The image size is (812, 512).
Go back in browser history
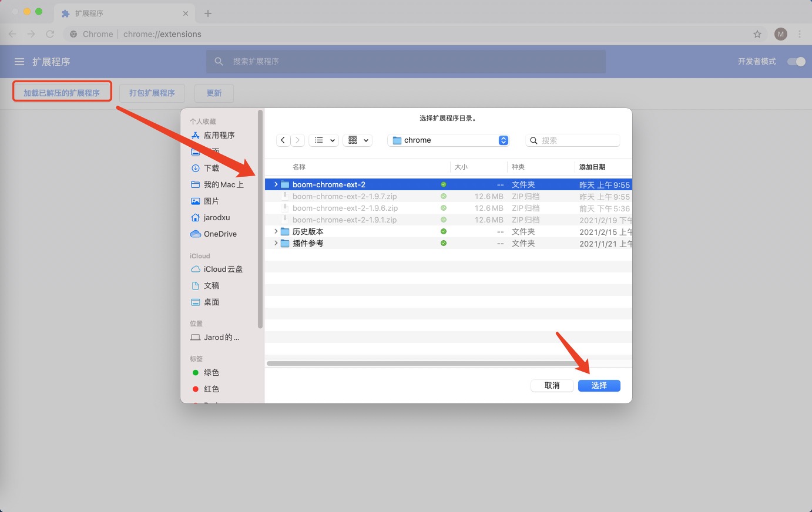(12, 34)
